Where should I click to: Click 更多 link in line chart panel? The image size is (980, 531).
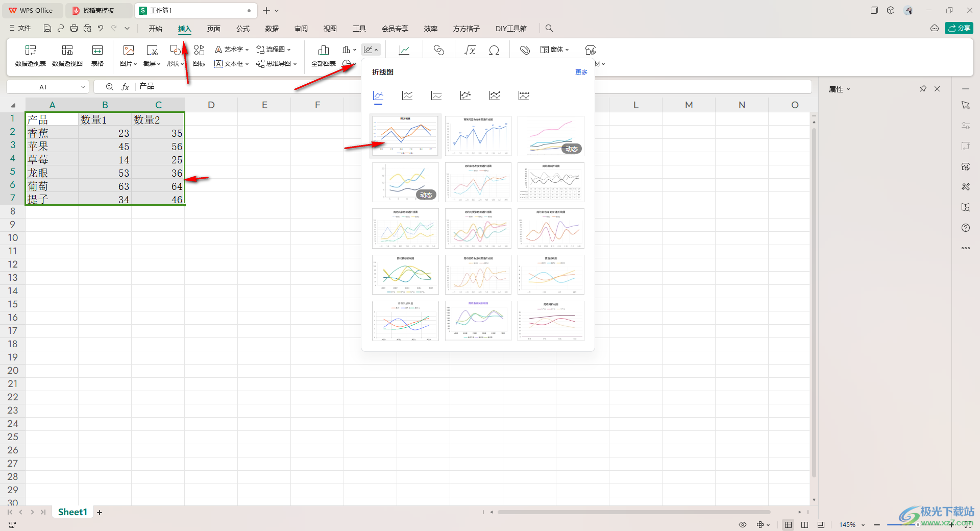click(581, 73)
